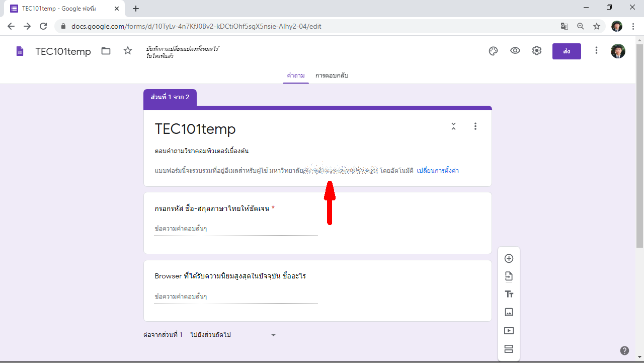
Task: Open the section header three-dot menu
Action: (x=475, y=126)
